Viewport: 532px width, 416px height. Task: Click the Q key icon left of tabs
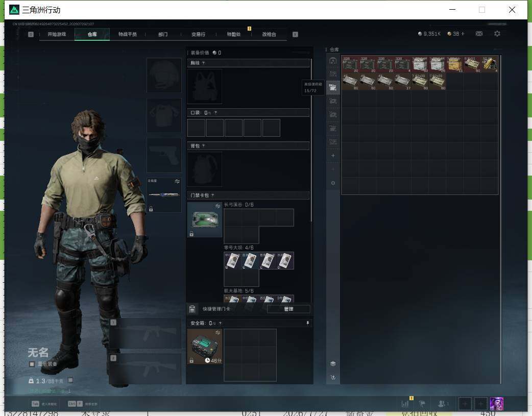tap(31, 34)
